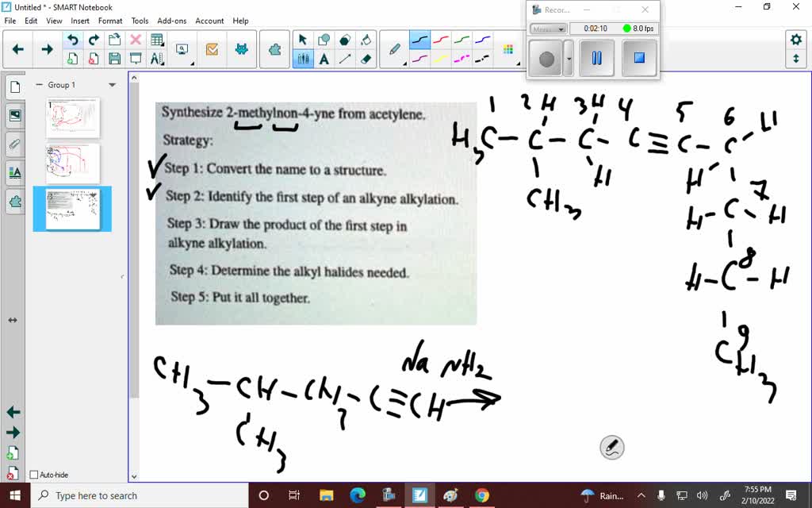Open the Attachments paperclip panel
The height and width of the screenshot is (508, 812).
pyautogui.click(x=14, y=144)
